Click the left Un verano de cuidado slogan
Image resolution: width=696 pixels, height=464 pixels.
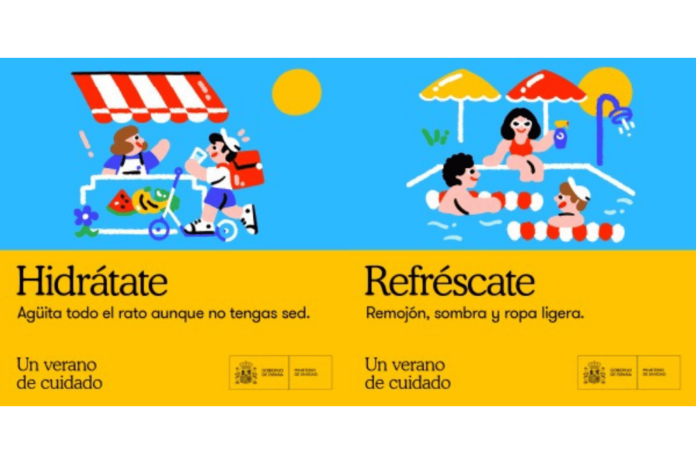coord(59,373)
